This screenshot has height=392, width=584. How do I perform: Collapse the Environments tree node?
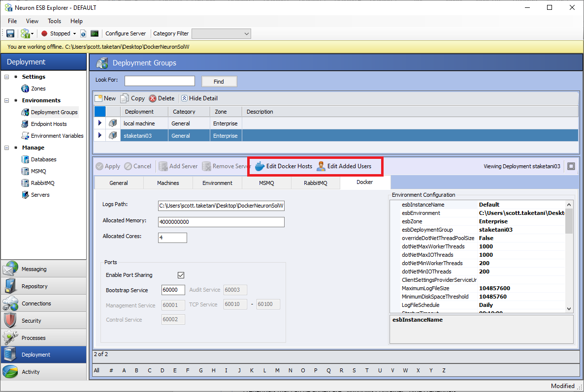click(7, 100)
